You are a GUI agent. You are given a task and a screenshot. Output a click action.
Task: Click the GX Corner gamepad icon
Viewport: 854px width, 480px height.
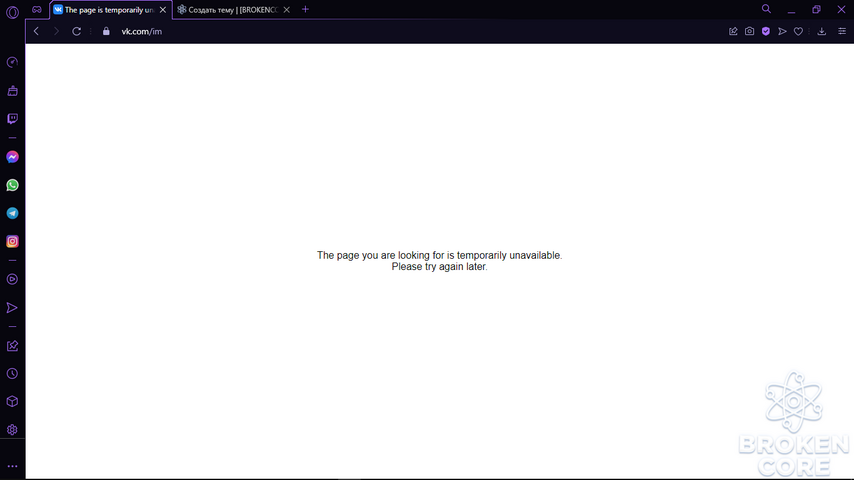tap(36, 9)
